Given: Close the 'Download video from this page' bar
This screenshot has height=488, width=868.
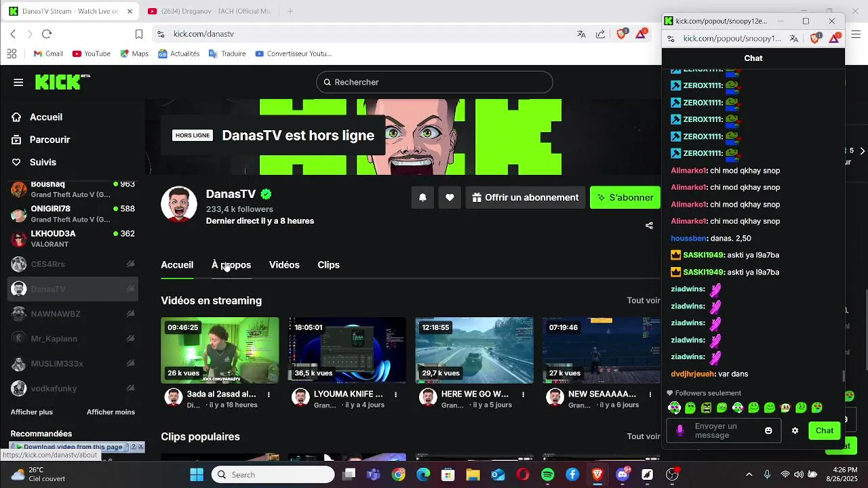Looking at the screenshot, I should coord(140,447).
